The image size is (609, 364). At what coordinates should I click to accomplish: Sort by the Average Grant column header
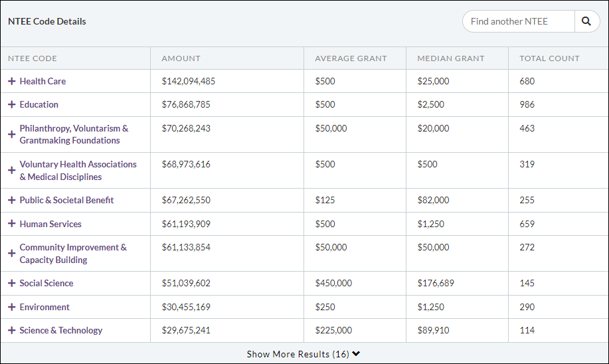click(351, 58)
